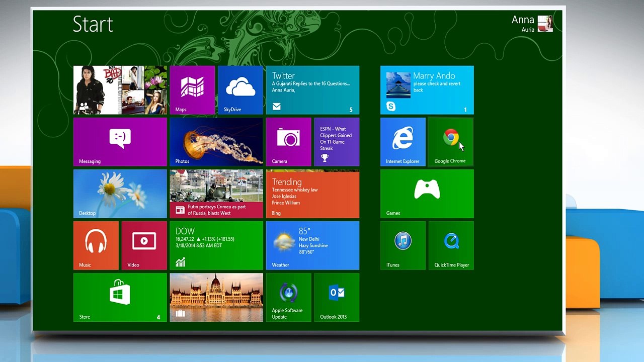Open the Camera app tile
The width and height of the screenshot is (644, 362).
pos(288,142)
